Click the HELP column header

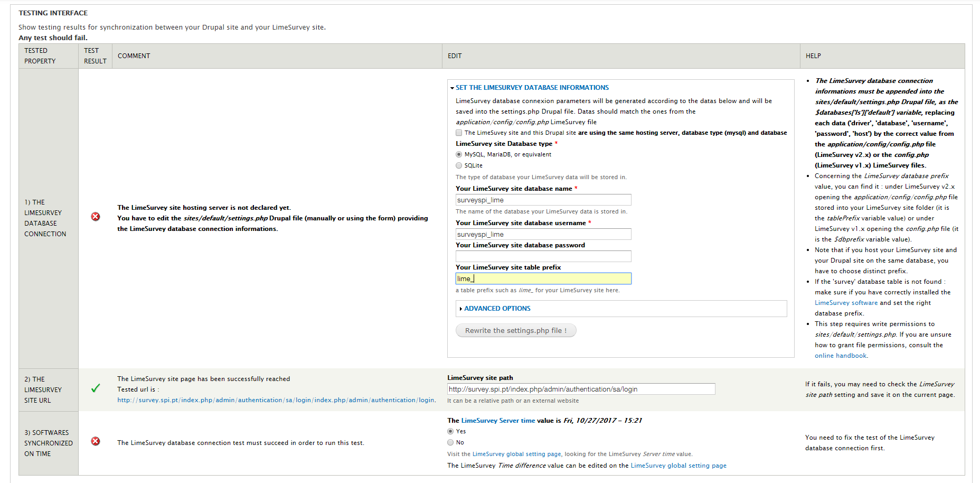[882, 56]
